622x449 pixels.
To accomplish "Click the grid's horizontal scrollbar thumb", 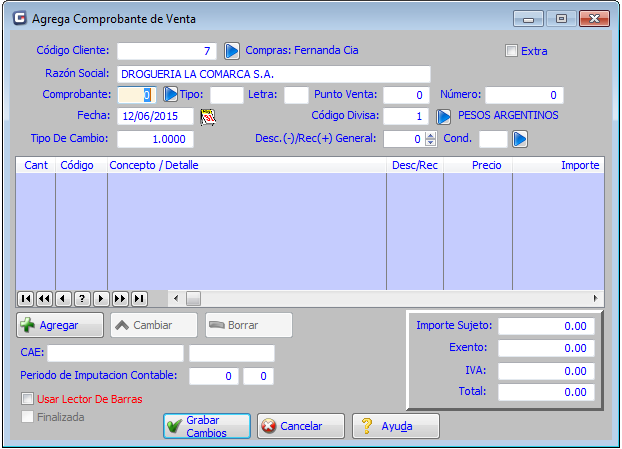I will point(193,298).
